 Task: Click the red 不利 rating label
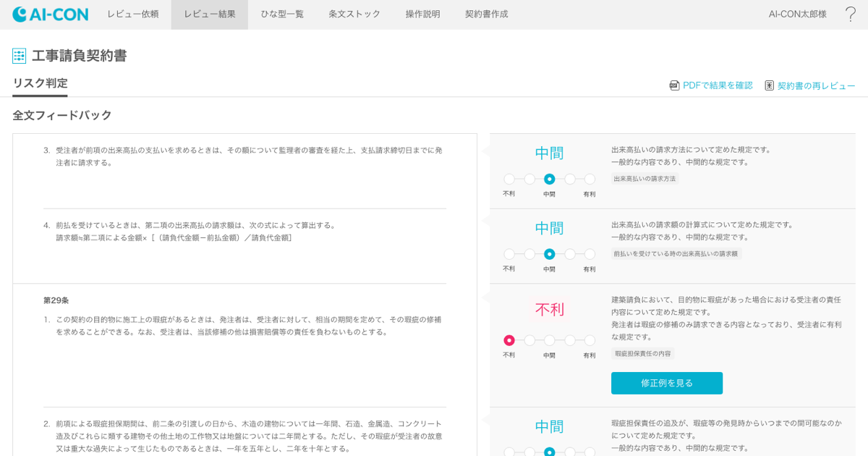pyautogui.click(x=550, y=309)
